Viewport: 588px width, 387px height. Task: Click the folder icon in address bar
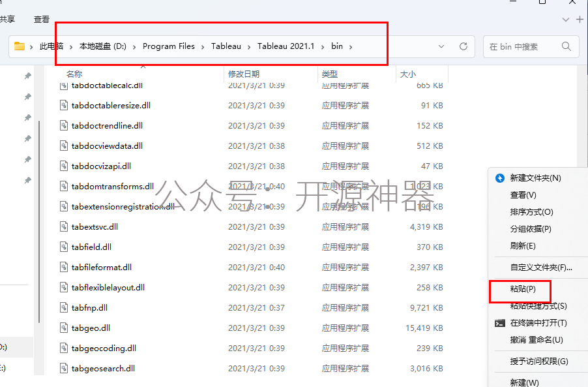point(19,46)
